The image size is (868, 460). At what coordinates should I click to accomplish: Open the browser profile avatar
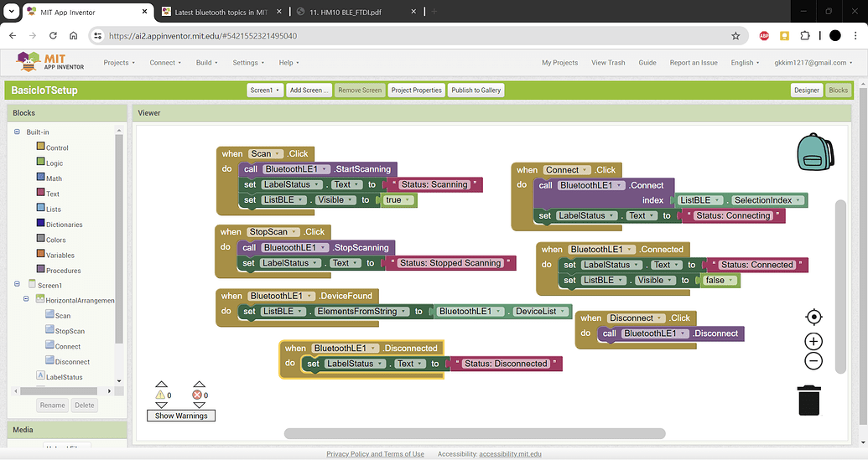tap(834, 36)
